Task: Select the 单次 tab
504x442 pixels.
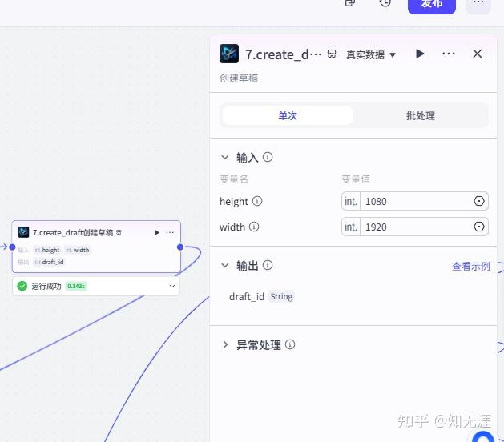Action: (288, 115)
